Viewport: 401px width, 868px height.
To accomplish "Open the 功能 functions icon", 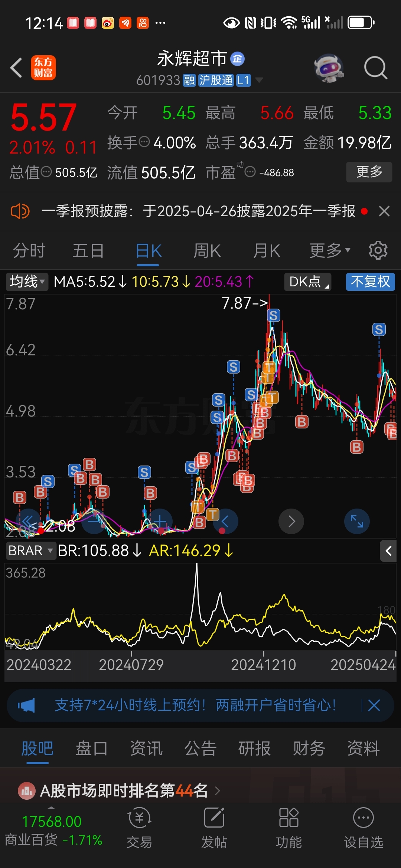I will click(289, 828).
